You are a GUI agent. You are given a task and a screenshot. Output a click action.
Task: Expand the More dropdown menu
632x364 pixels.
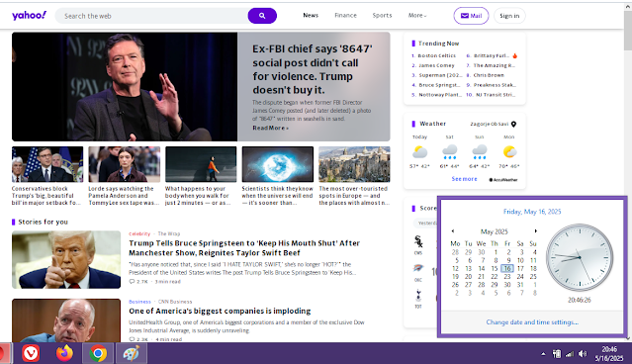point(417,15)
